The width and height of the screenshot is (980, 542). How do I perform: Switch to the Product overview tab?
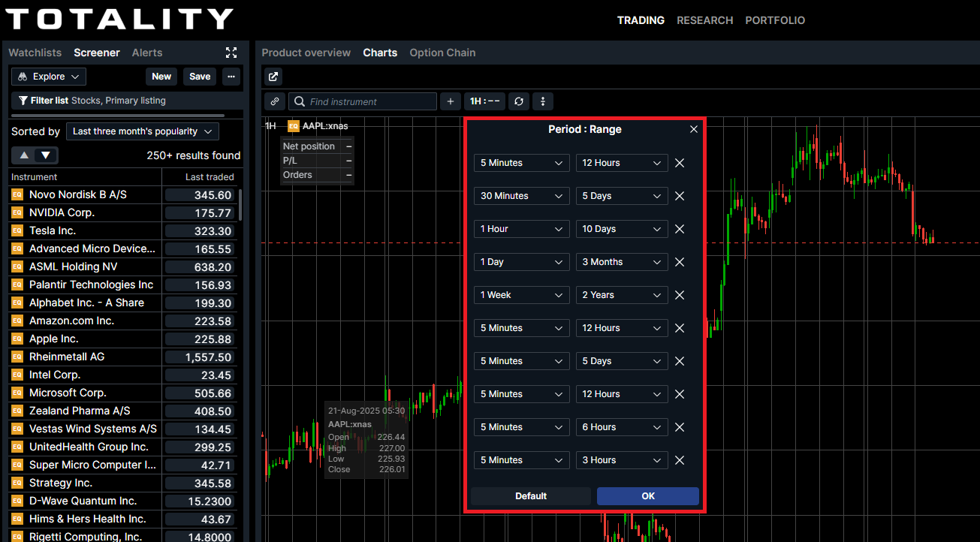306,53
